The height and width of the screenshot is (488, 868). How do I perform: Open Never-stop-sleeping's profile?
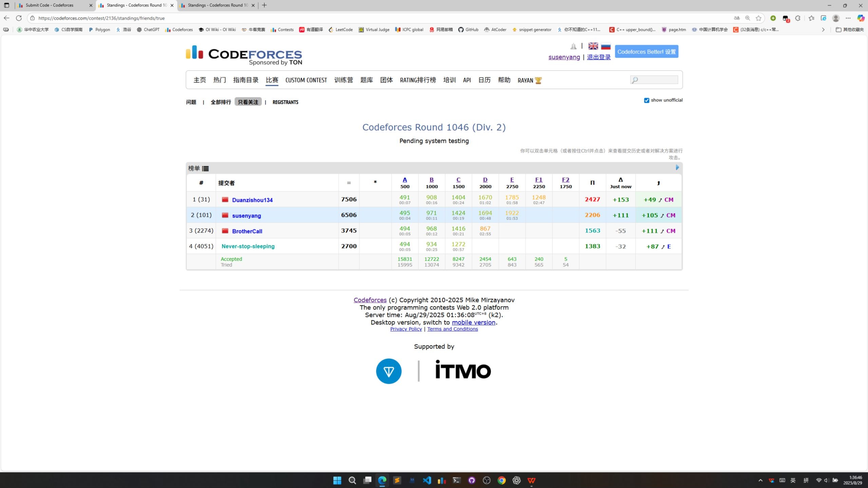pos(248,246)
